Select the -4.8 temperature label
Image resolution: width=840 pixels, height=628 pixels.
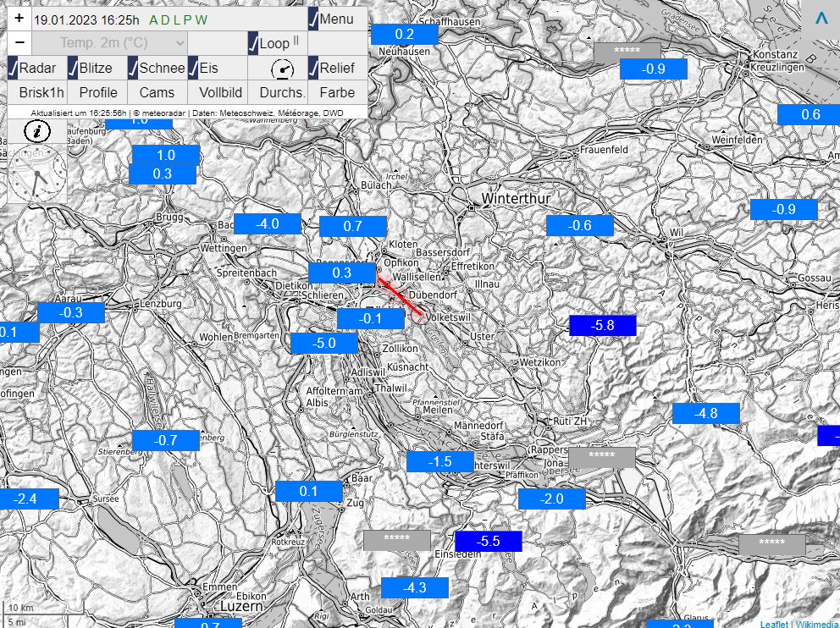point(706,413)
